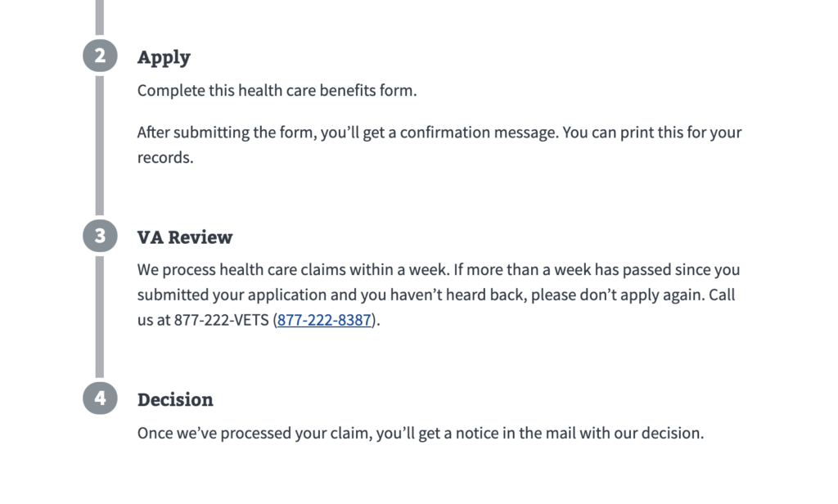Screen dimensions: 838x504
Task: Click the phrase 'notice in the mail'
Action: click(510, 434)
